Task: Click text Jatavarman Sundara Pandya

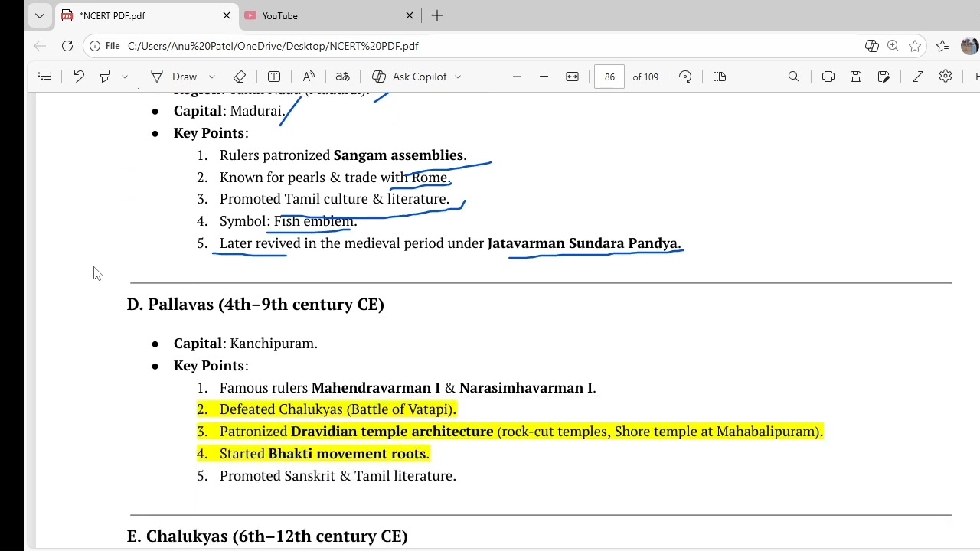Action: pos(584,243)
